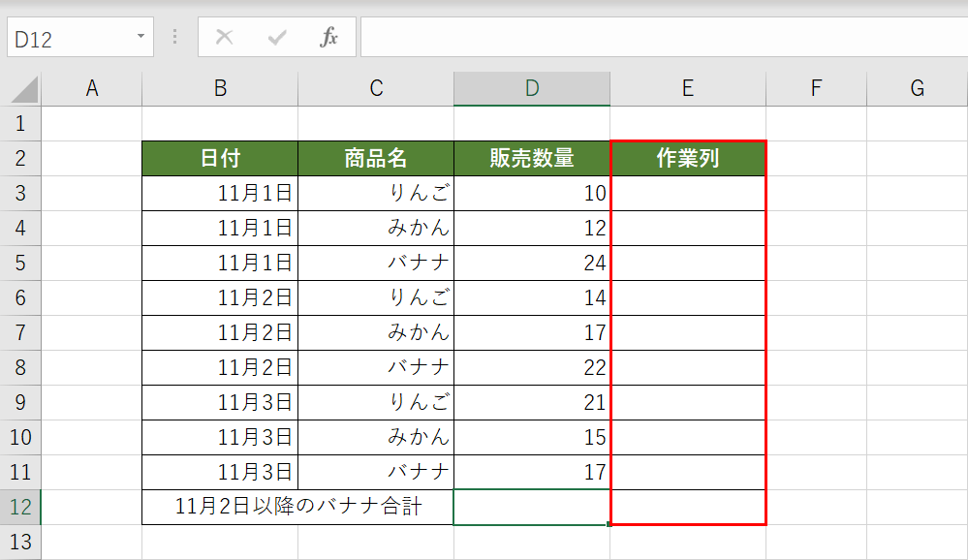Click row 1 header to select row
Viewport: 968px width, 560px height.
pyautogui.click(x=21, y=124)
